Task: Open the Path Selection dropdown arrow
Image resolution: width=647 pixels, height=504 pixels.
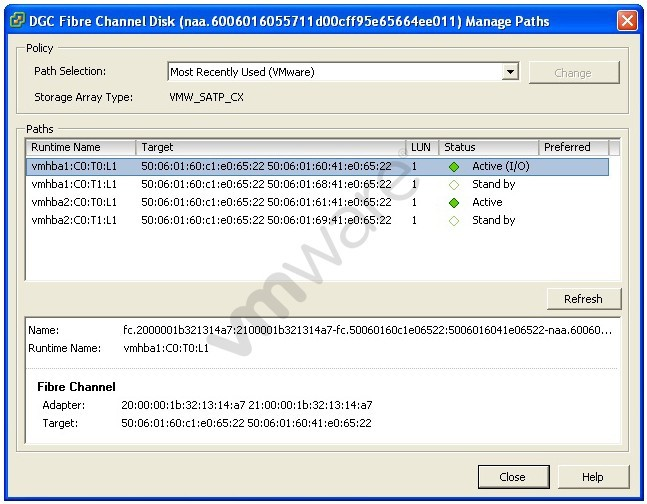Action: pyautogui.click(x=510, y=72)
